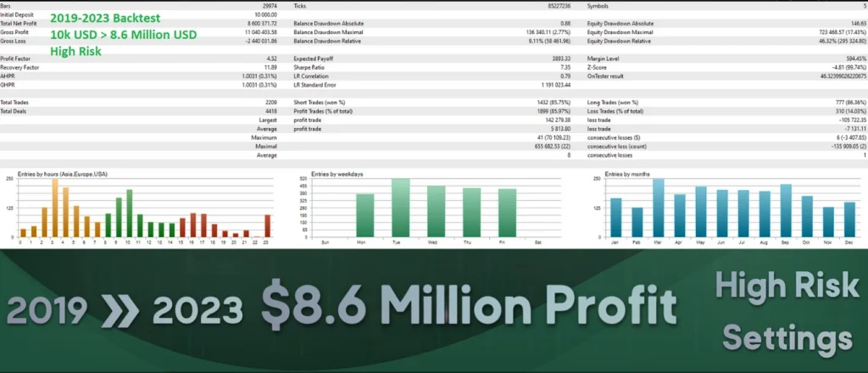Select average loss trade value -7 131.11
Screen dimensions: 868x373
857,129
